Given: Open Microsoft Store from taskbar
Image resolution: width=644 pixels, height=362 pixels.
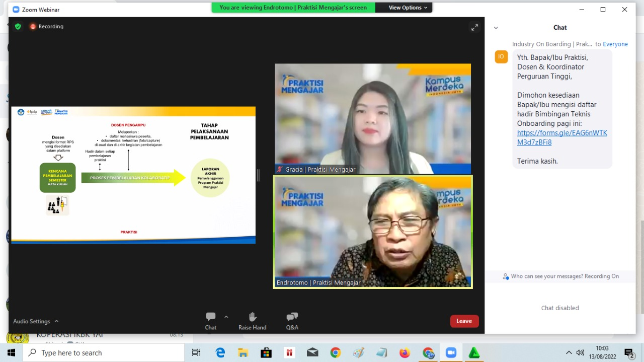Looking at the screenshot, I should pyautogui.click(x=266, y=353).
